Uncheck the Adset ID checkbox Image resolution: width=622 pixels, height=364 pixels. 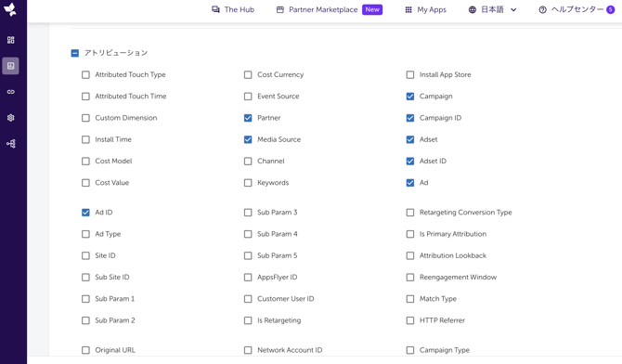tap(410, 162)
